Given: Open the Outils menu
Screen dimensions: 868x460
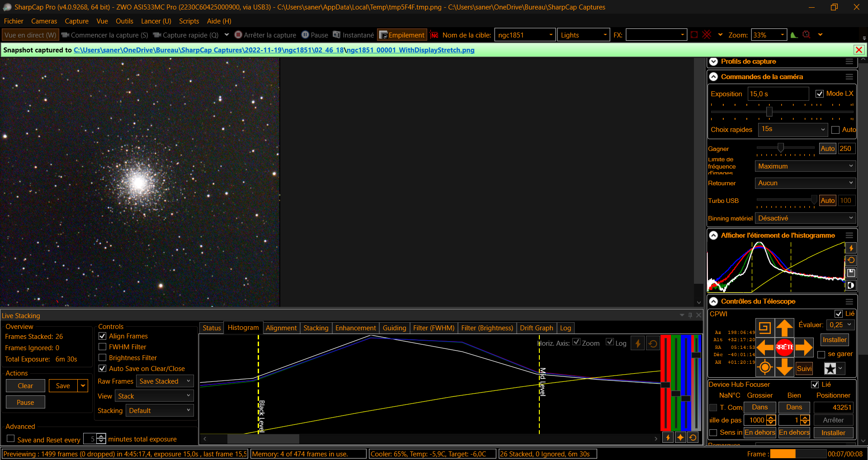Looking at the screenshot, I should pos(124,21).
